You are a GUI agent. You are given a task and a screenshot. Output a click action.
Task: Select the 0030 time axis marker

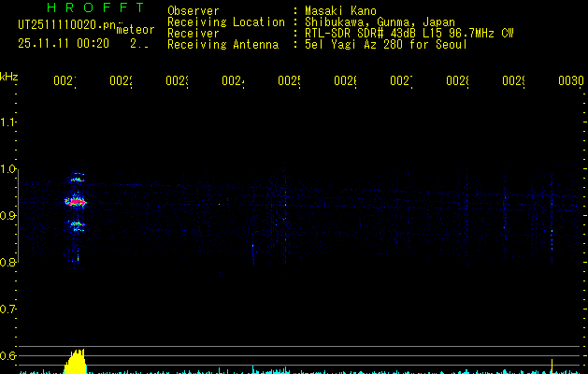(x=571, y=80)
